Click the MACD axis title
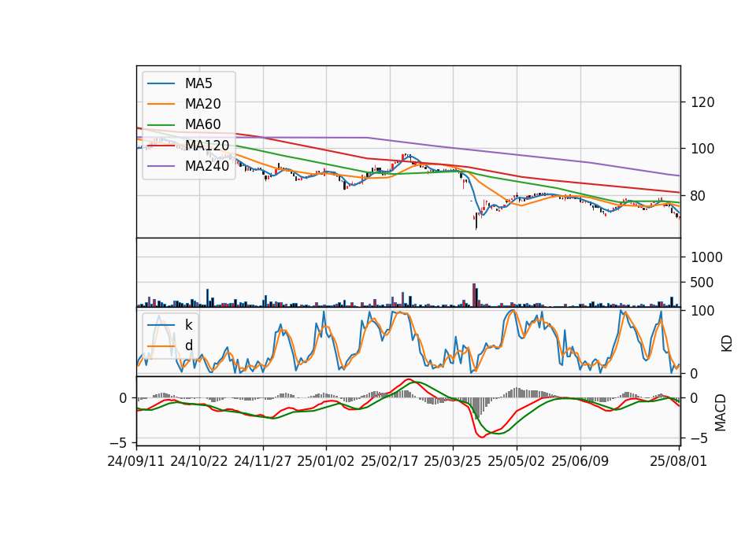The width and height of the screenshot is (756, 543). (721, 412)
